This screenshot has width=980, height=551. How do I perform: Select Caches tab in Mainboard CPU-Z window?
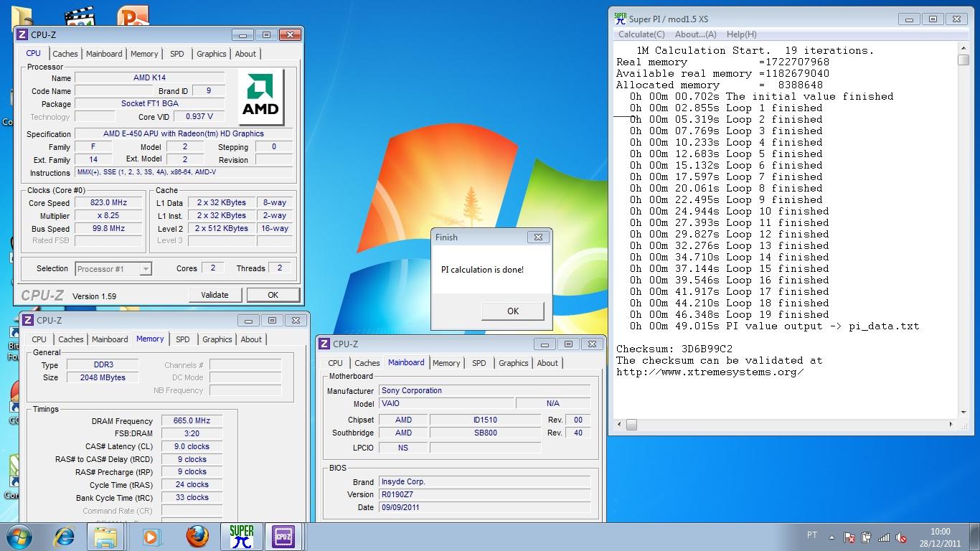click(367, 363)
